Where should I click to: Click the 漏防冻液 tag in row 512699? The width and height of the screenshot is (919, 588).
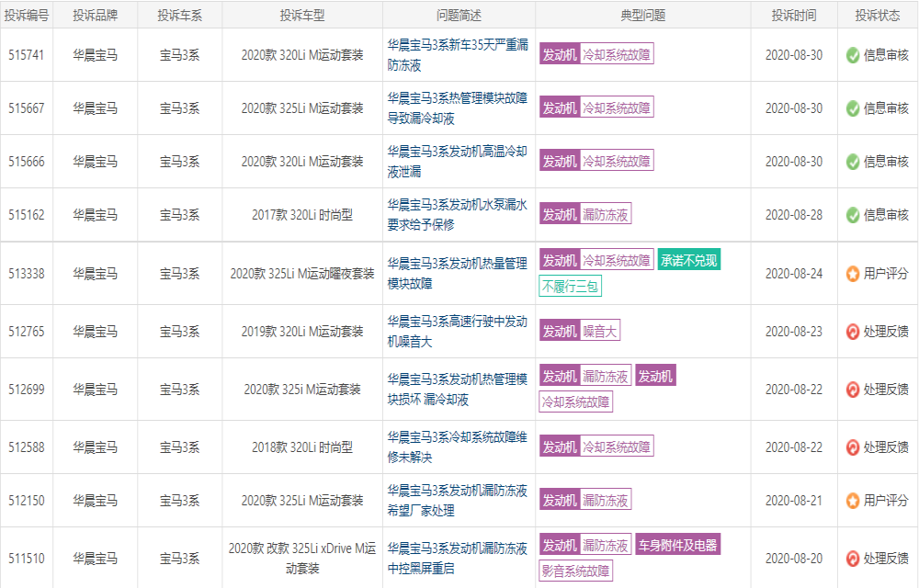tap(606, 376)
